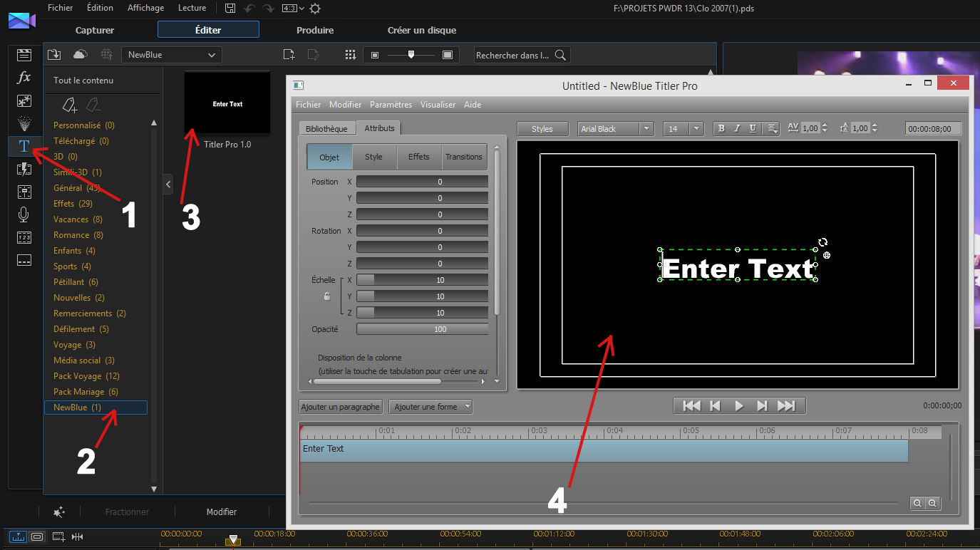Collapse the tags panel arrow

tap(168, 185)
